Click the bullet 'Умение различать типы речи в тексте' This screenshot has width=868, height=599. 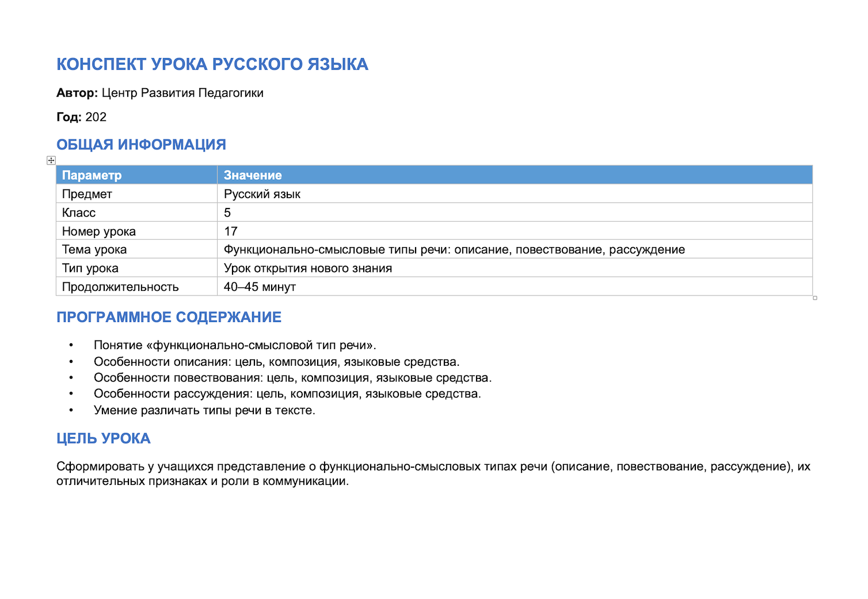[x=204, y=410]
